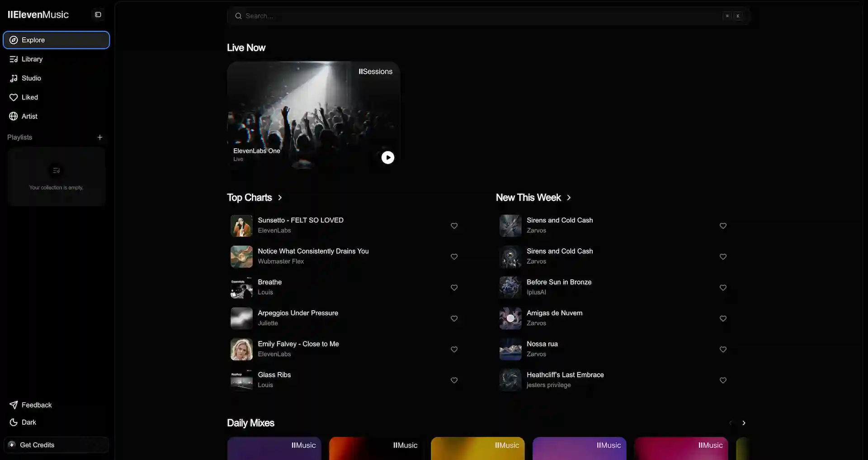Image resolution: width=868 pixels, height=460 pixels.
Task: Go to the Studio page
Action: pyautogui.click(x=31, y=78)
